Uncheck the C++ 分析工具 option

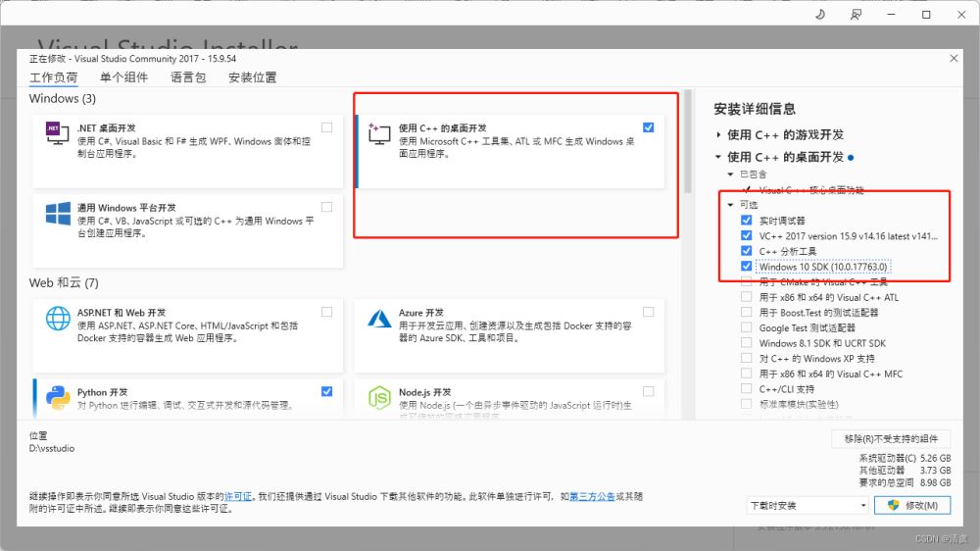coord(746,251)
